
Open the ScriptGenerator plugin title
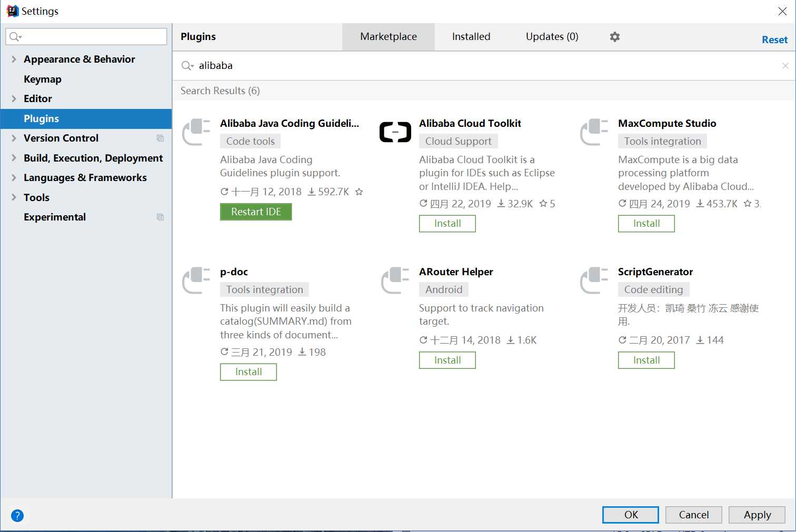point(655,272)
